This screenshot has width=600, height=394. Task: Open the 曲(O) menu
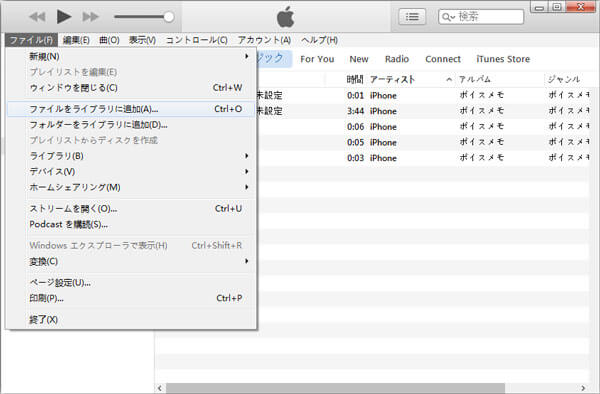click(109, 40)
